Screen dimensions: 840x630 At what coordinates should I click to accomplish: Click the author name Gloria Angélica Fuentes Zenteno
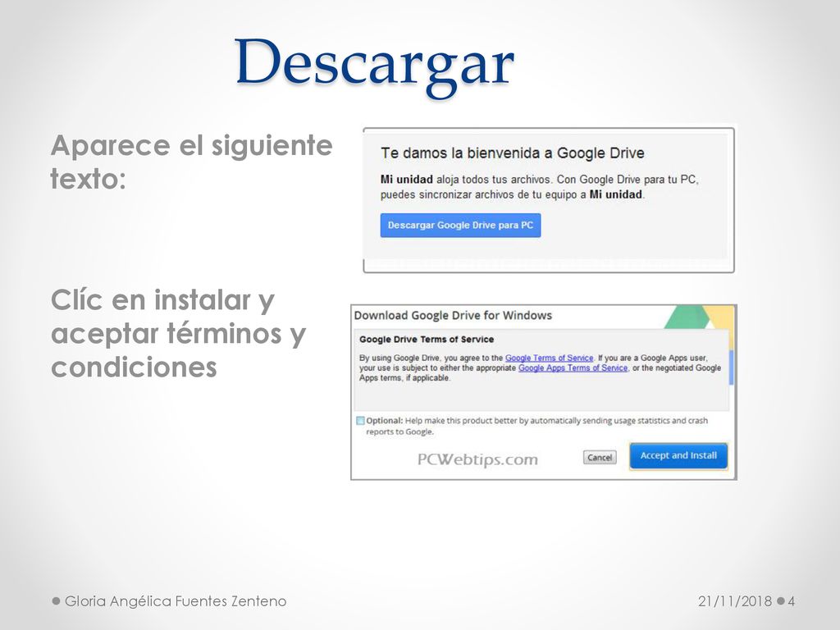point(176,601)
